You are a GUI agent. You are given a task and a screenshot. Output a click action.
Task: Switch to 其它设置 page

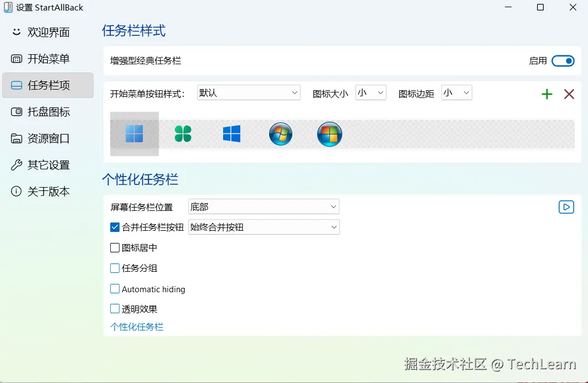point(48,165)
